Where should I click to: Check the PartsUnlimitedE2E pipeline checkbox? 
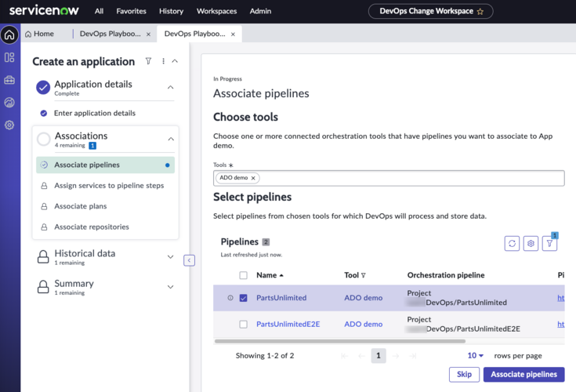tap(243, 324)
